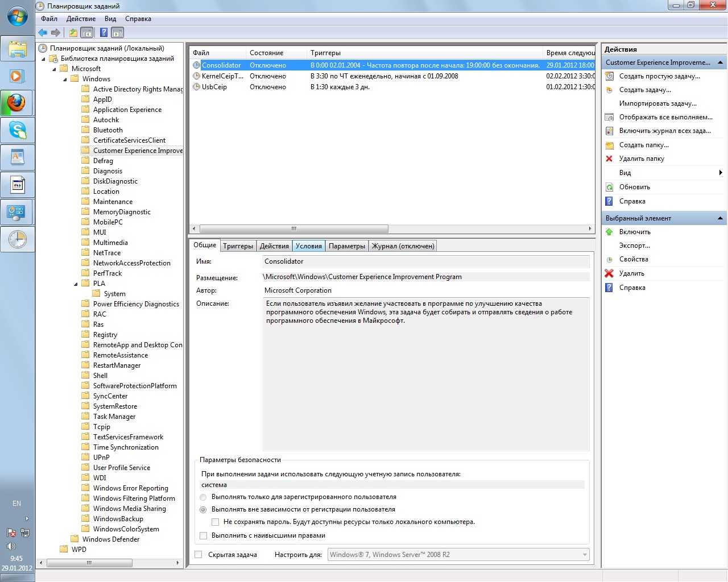
Task: Open Windows Media Player taskbar icon
Action: 17,76
